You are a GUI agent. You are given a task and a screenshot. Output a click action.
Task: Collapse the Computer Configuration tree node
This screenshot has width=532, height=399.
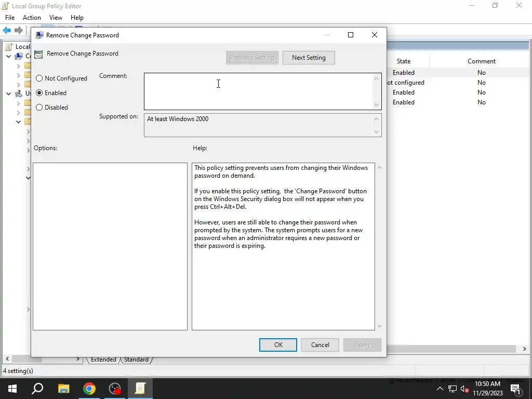[9, 56]
